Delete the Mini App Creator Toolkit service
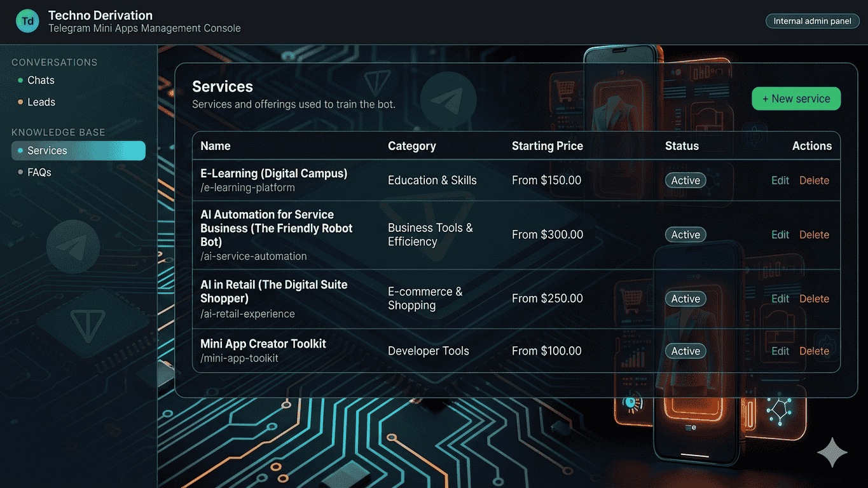 tap(814, 351)
